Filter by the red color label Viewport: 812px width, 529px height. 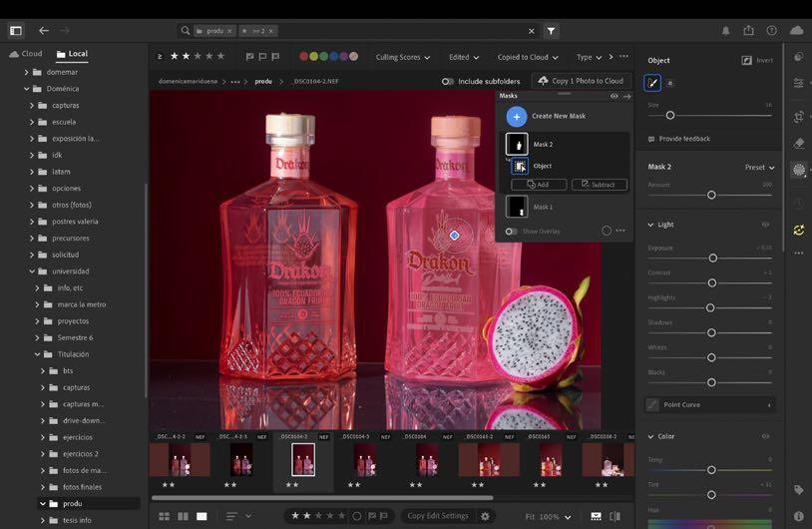pyautogui.click(x=304, y=57)
